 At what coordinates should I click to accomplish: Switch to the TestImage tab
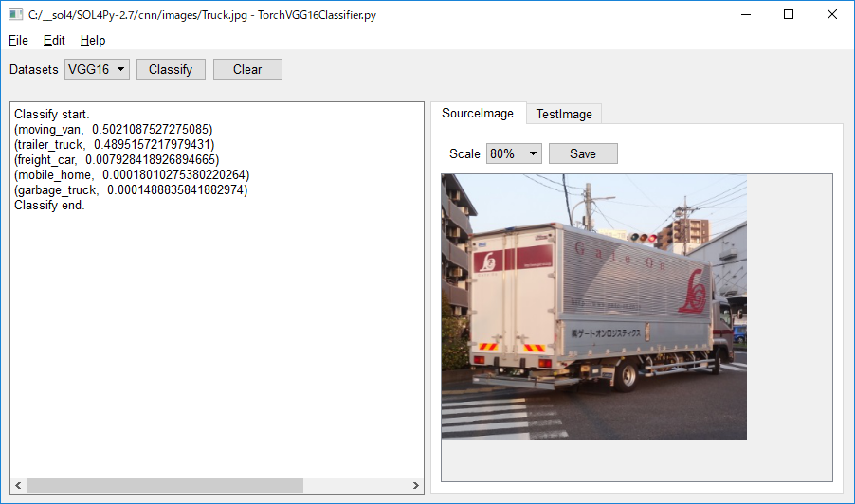564,114
